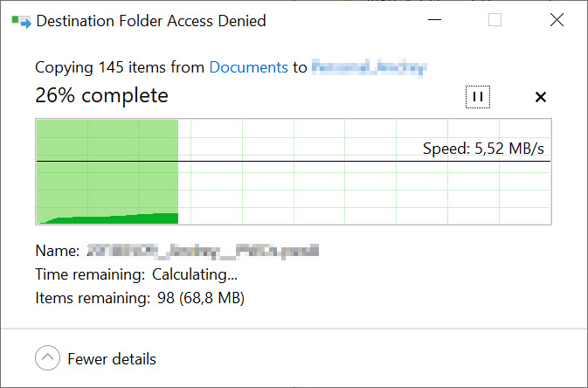Click the light green filled progress area

(107, 166)
